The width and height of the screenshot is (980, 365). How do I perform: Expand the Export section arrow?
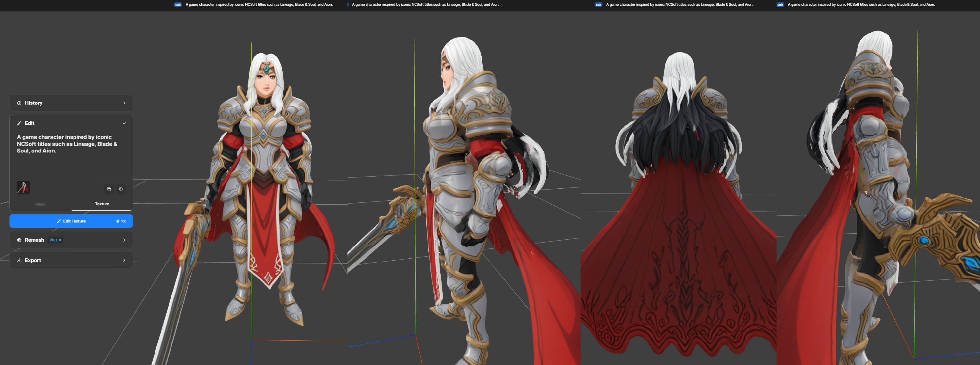pos(124,261)
